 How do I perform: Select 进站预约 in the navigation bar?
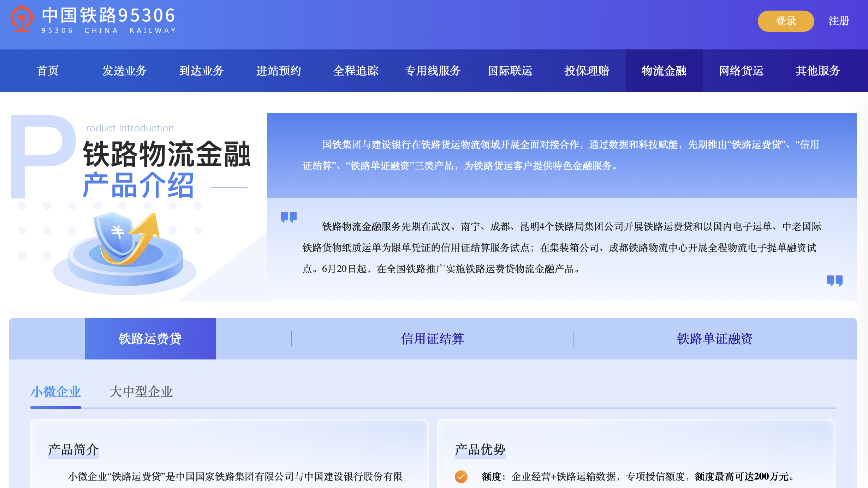coord(279,71)
